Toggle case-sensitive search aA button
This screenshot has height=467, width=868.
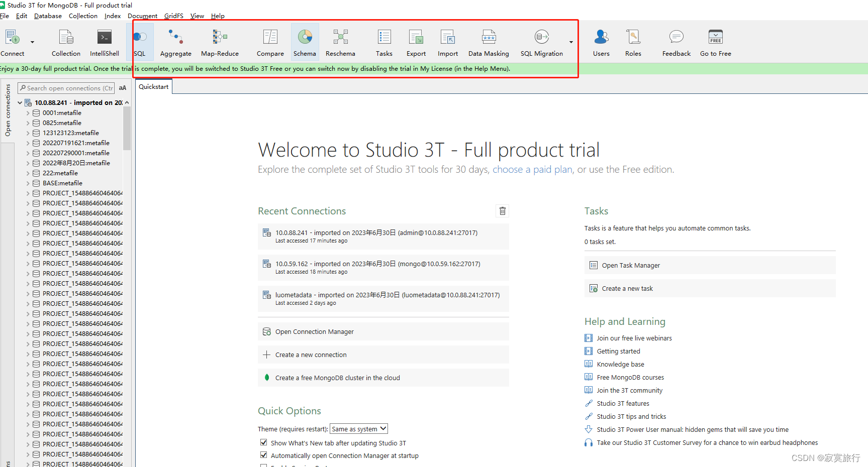pyautogui.click(x=123, y=88)
